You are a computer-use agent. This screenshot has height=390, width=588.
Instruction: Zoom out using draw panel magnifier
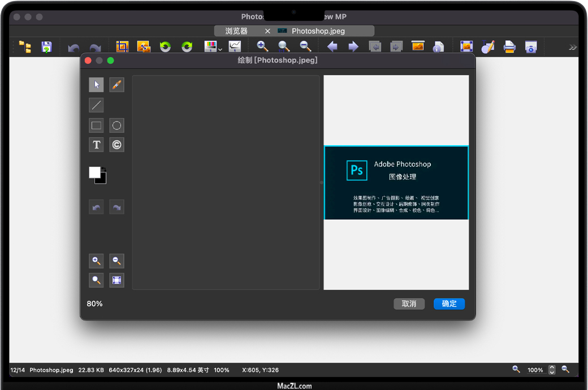(x=116, y=261)
